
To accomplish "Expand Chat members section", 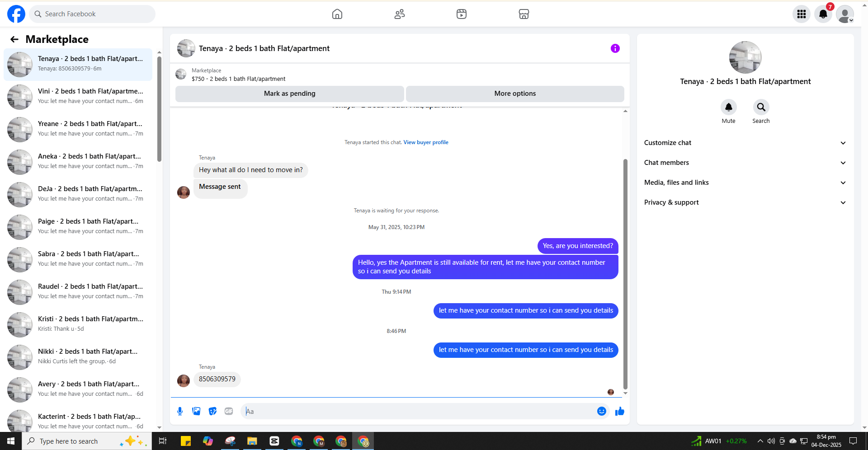I will click(x=745, y=163).
